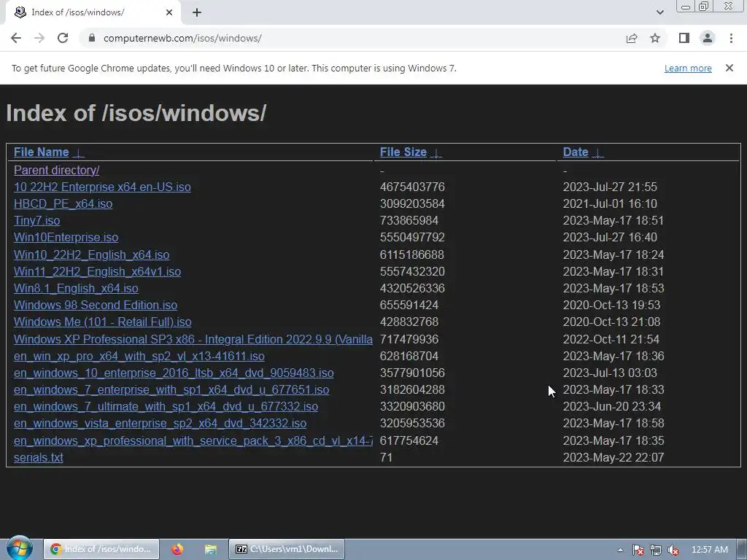Click the taskbar clock 12:57 AM
This screenshot has height=560, width=747.
point(709,550)
